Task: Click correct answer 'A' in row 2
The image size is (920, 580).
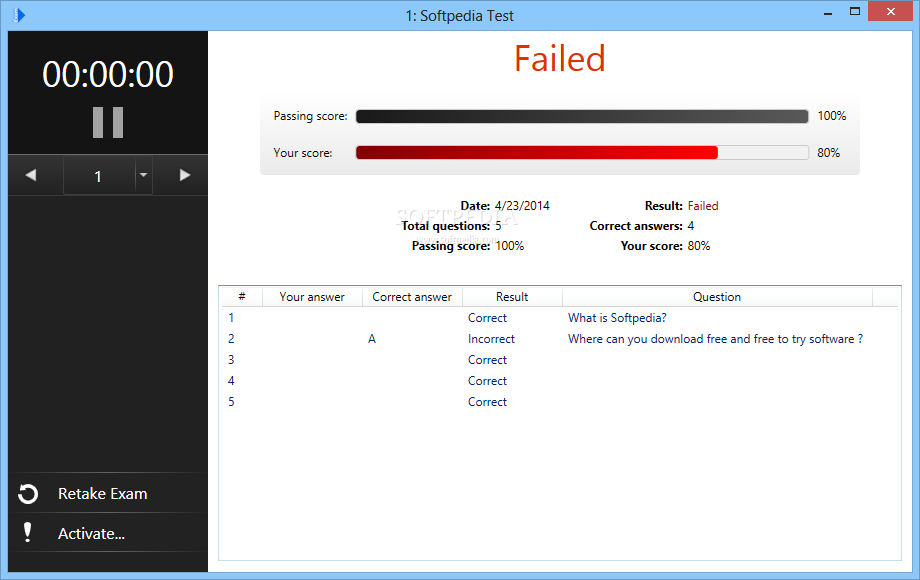Action: 372,339
